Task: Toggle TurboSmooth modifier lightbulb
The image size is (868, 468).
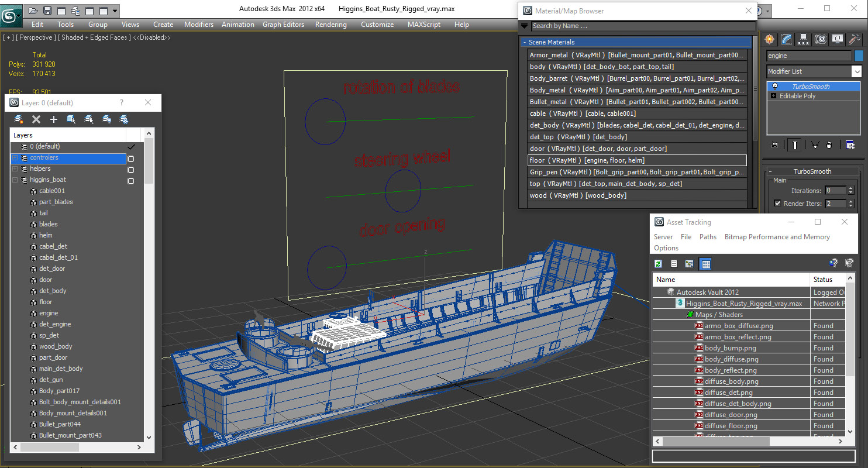Action: pyautogui.click(x=775, y=86)
